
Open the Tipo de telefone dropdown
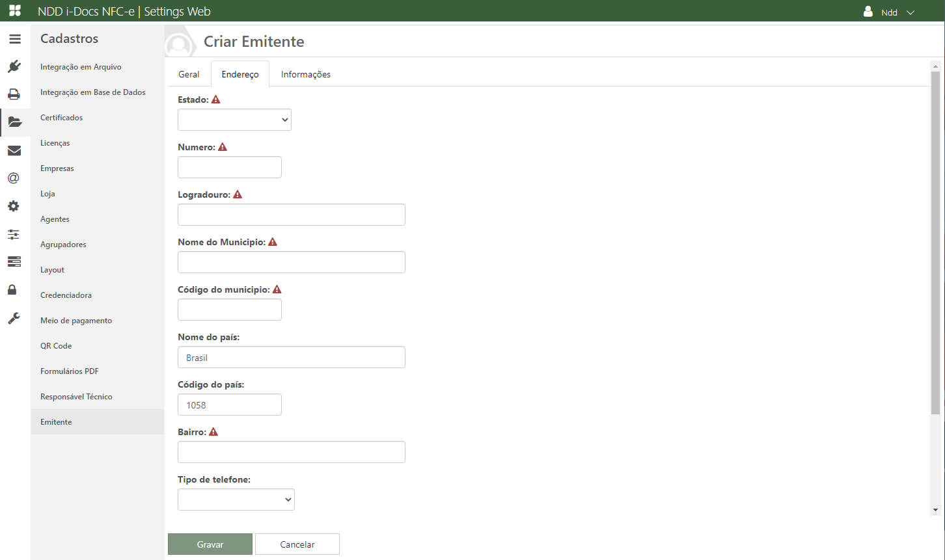[236, 500]
